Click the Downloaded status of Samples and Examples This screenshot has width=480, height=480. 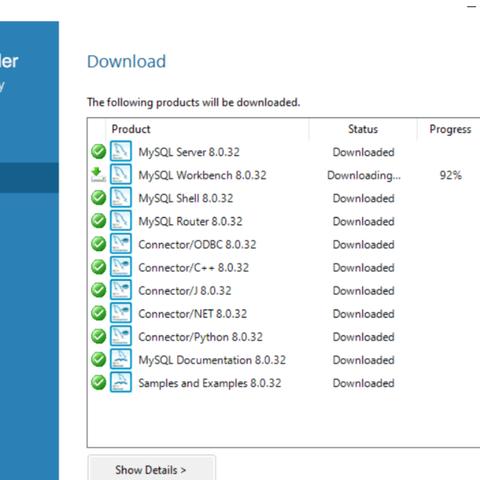364,383
